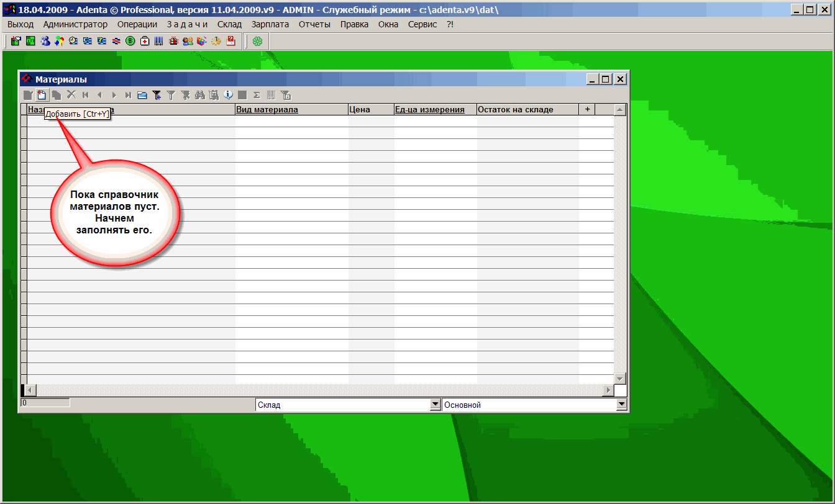The height and width of the screenshot is (504, 835).
Task: Click the green dollar sign icon
Action: tap(130, 41)
